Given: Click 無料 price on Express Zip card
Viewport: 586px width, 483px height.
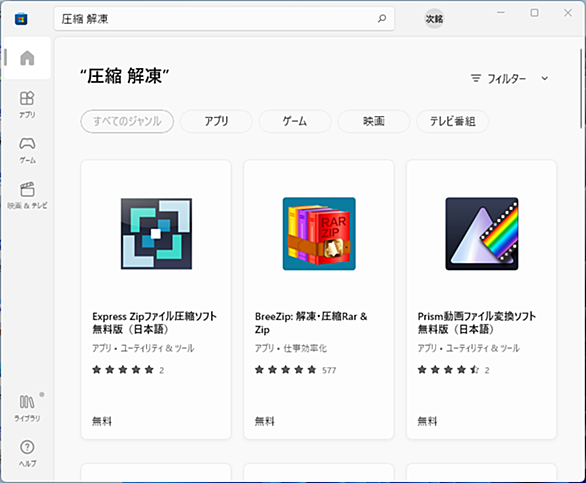Looking at the screenshot, I should (x=102, y=421).
